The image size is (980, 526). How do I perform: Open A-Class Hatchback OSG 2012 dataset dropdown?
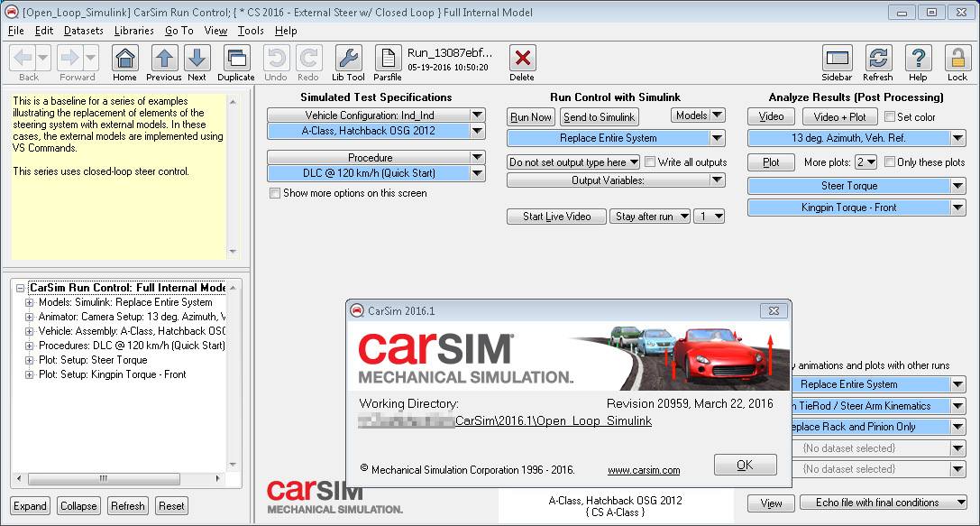pyautogui.click(x=478, y=131)
